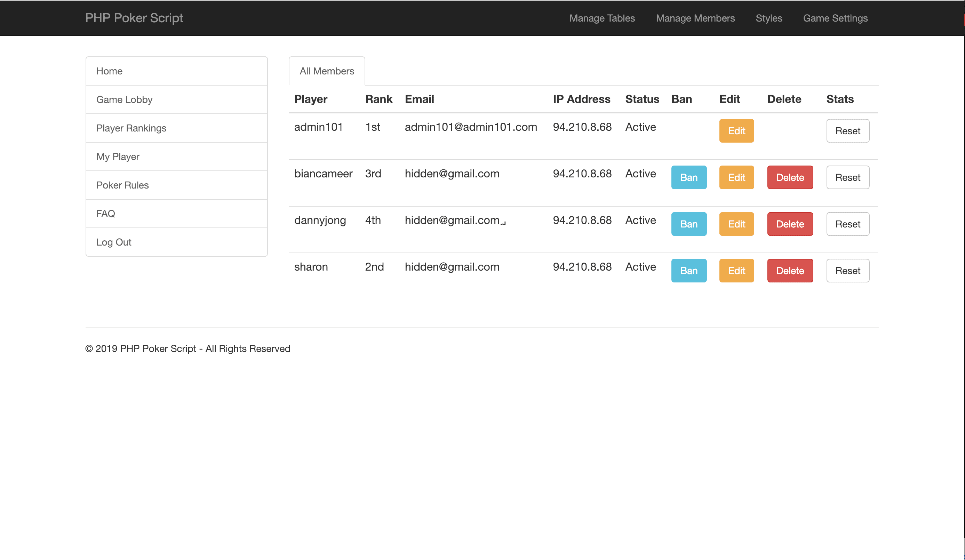Screen dimensions: 965x560
Task: Click the dannyjong player name
Action: pos(320,221)
